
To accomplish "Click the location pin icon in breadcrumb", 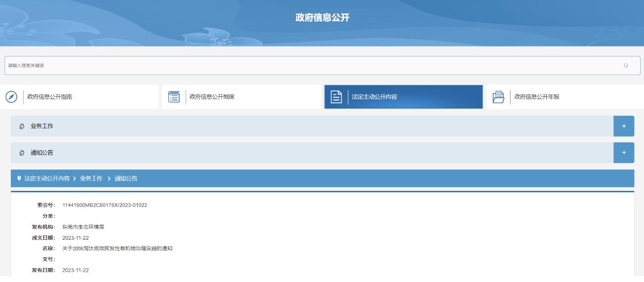I will [19, 179].
